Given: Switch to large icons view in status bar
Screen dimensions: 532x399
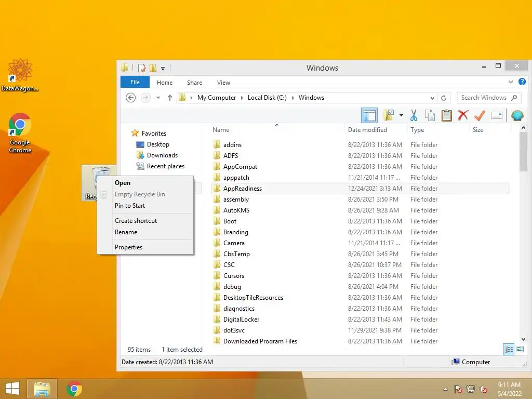Looking at the screenshot, I should 520,349.
